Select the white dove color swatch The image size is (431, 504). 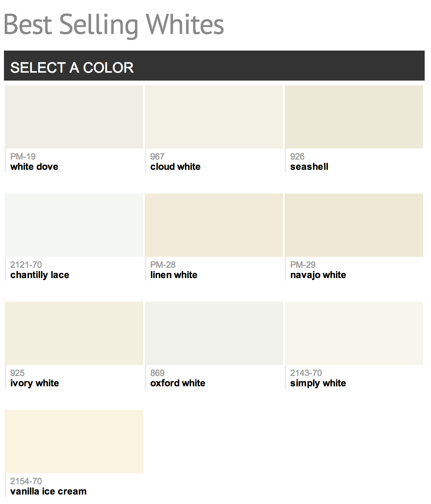click(74, 117)
